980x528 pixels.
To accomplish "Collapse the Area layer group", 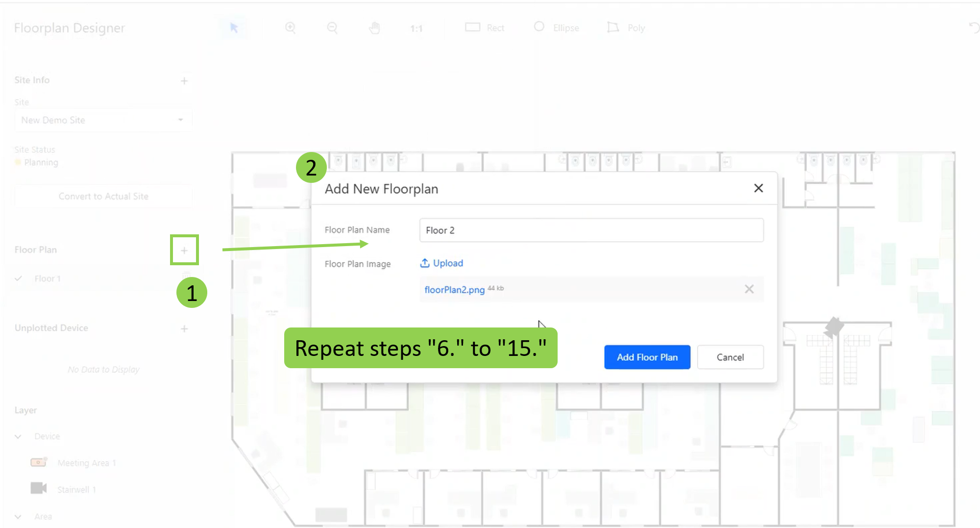I will click(18, 517).
